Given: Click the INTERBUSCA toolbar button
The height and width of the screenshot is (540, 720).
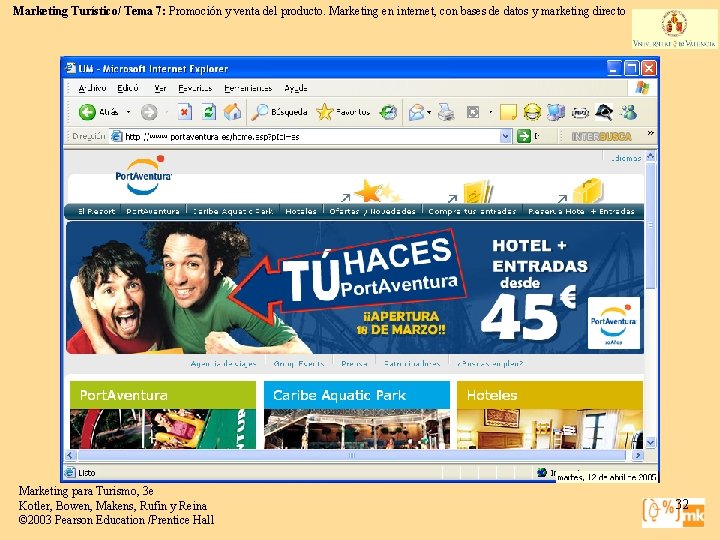Looking at the screenshot, I should click(602, 136).
